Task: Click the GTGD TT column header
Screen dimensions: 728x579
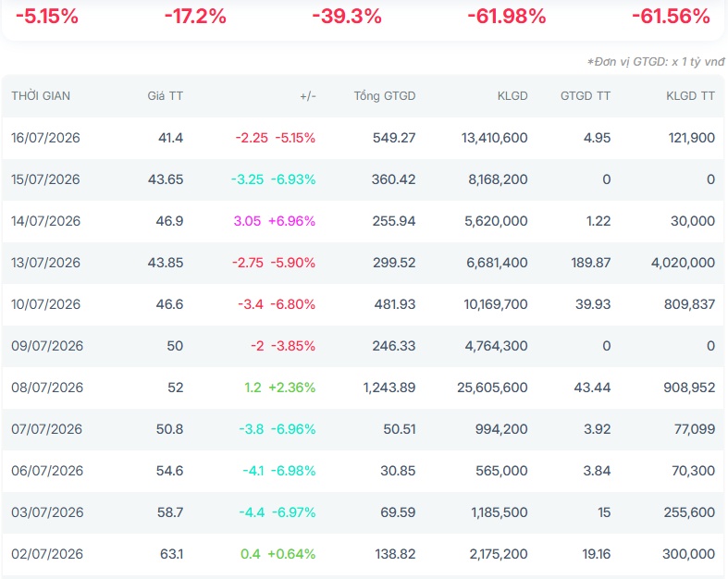Action: 586,96
